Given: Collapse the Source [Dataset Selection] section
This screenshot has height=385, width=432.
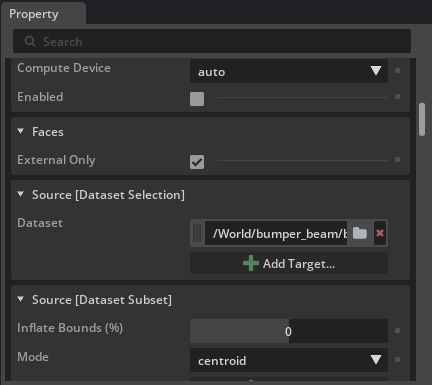Looking at the screenshot, I should pyautogui.click(x=21, y=194).
